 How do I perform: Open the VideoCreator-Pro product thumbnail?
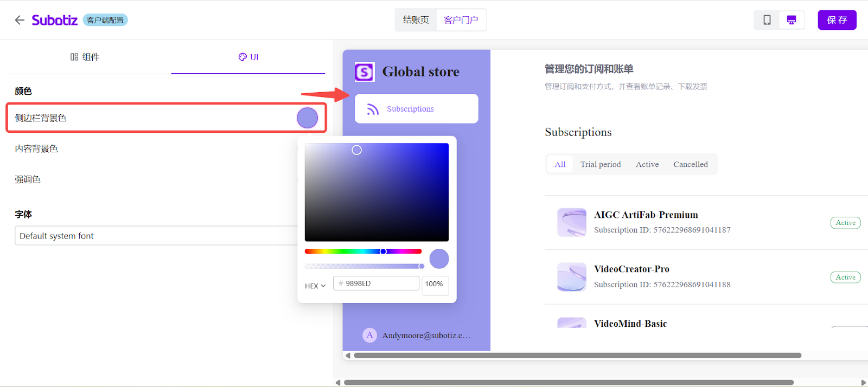click(x=571, y=276)
